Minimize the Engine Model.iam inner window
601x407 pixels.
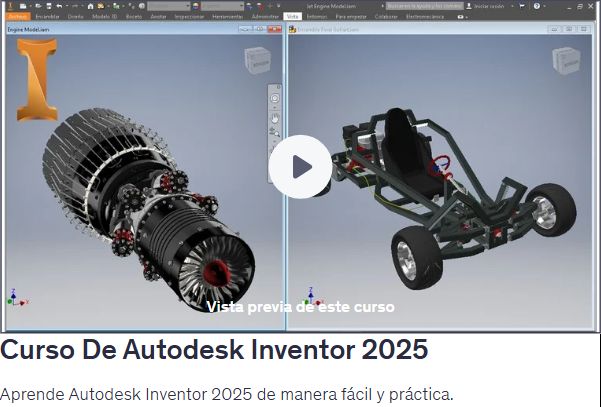click(245, 29)
